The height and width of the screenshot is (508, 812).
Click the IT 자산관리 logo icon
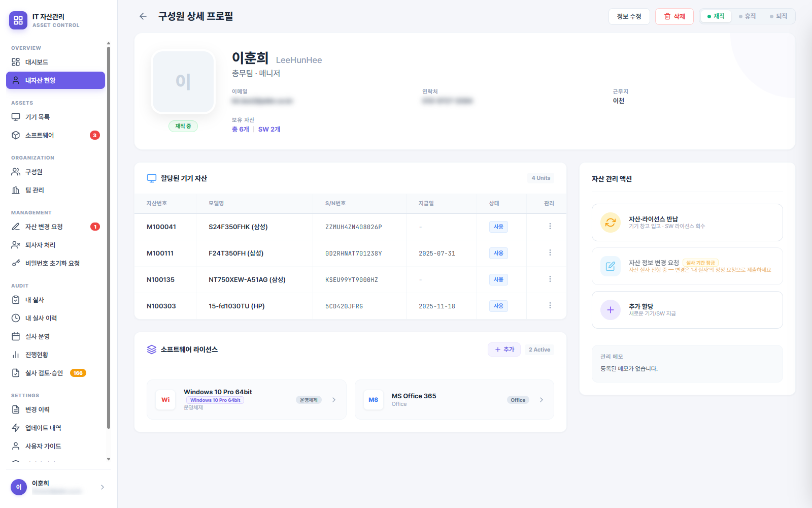[18, 20]
